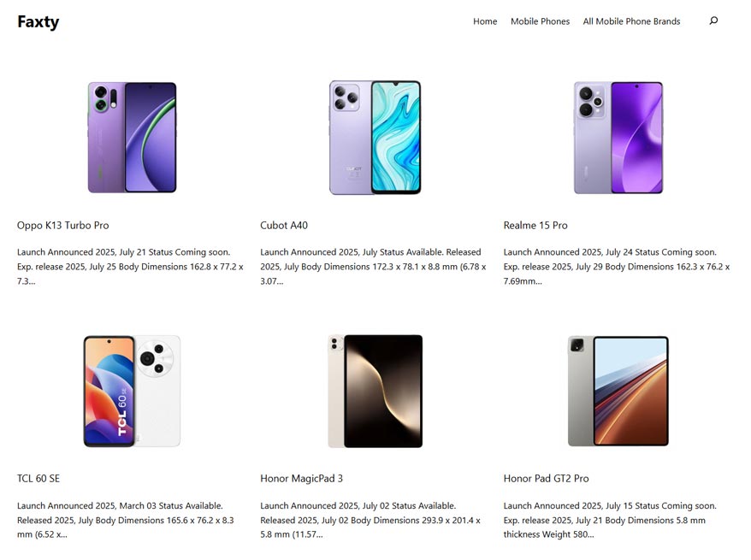Select the Realme 15 Pro thumbnail
Image resolution: width=751 pixels, height=560 pixels.
click(618, 138)
